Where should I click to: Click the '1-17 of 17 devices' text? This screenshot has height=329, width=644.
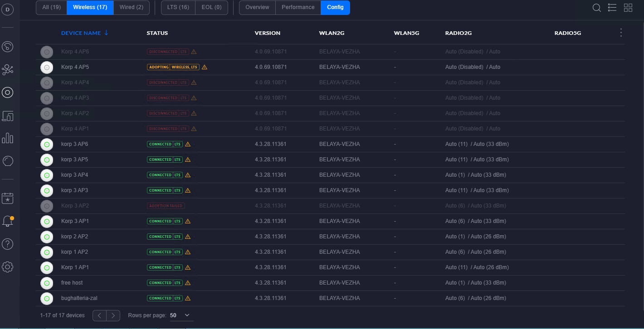pyautogui.click(x=62, y=315)
